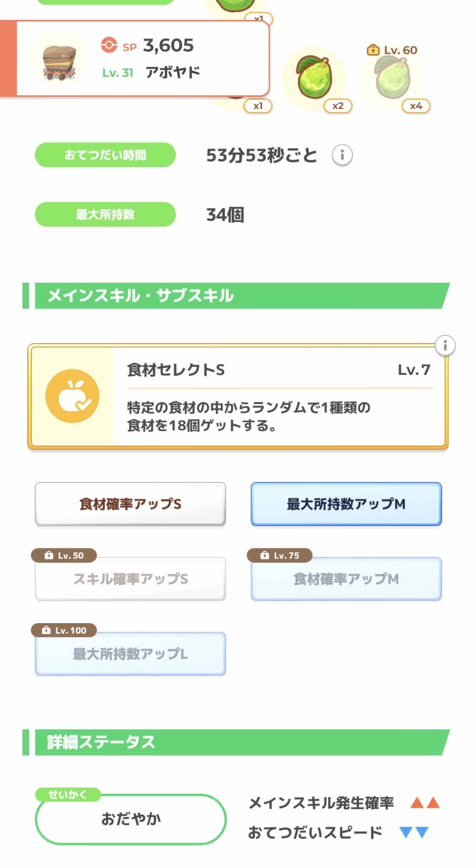The image size is (476, 868).
Task: Tap the locked 食材確率アップM sub skill
Action: pos(346,579)
